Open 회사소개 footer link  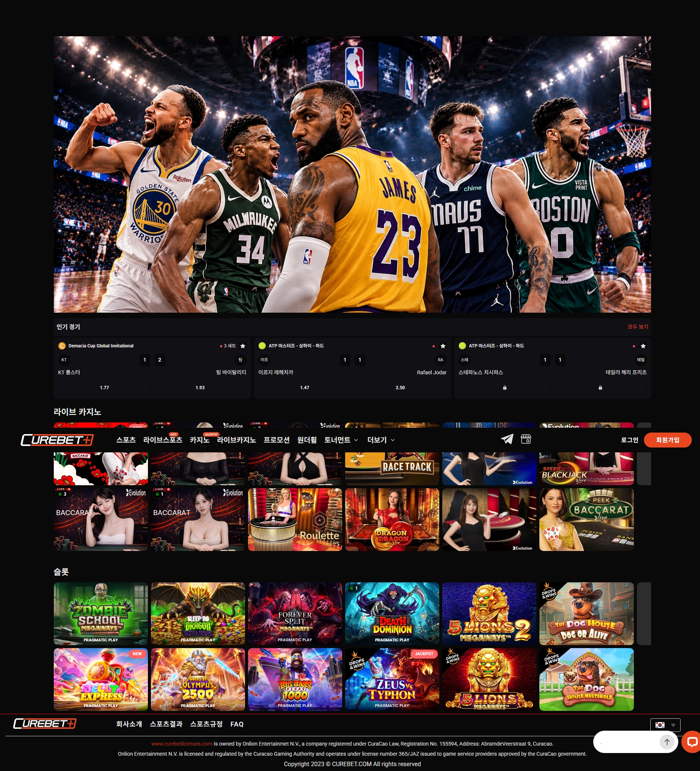tap(129, 724)
